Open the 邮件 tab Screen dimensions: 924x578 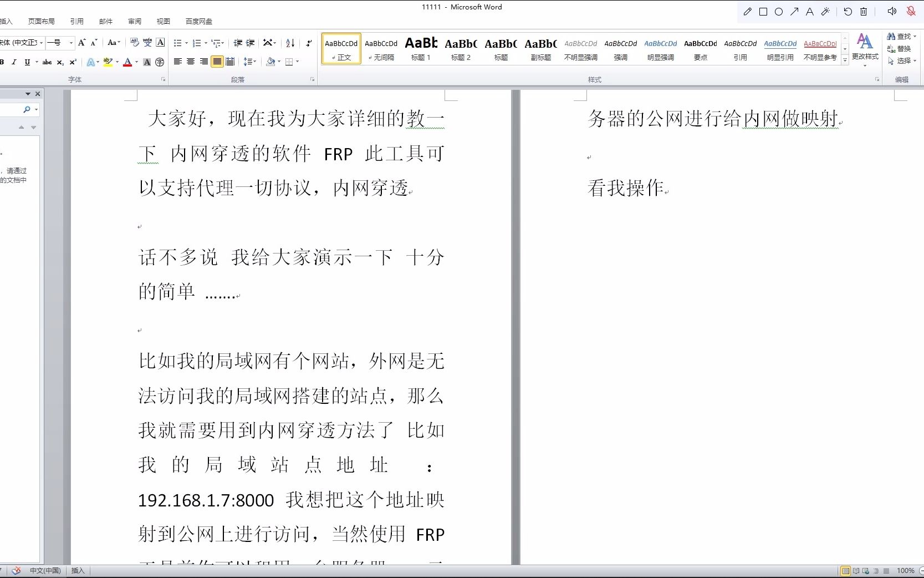pyautogui.click(x=106, y=22)
